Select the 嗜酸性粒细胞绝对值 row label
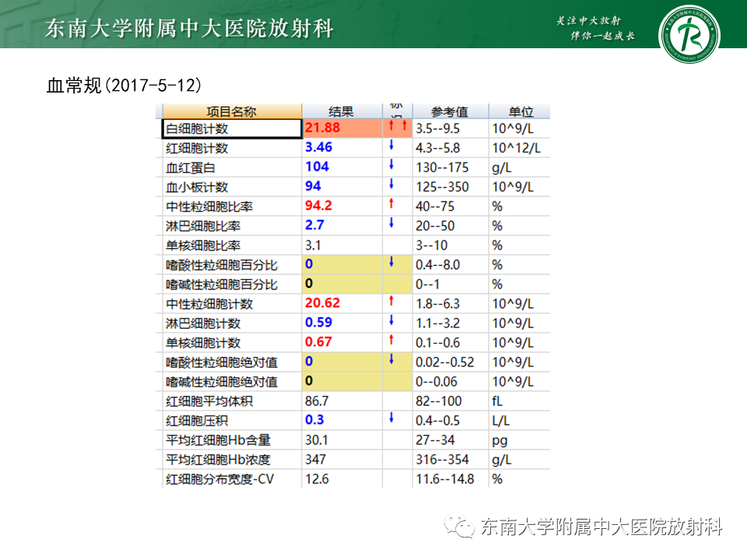 tap(222, 363)
